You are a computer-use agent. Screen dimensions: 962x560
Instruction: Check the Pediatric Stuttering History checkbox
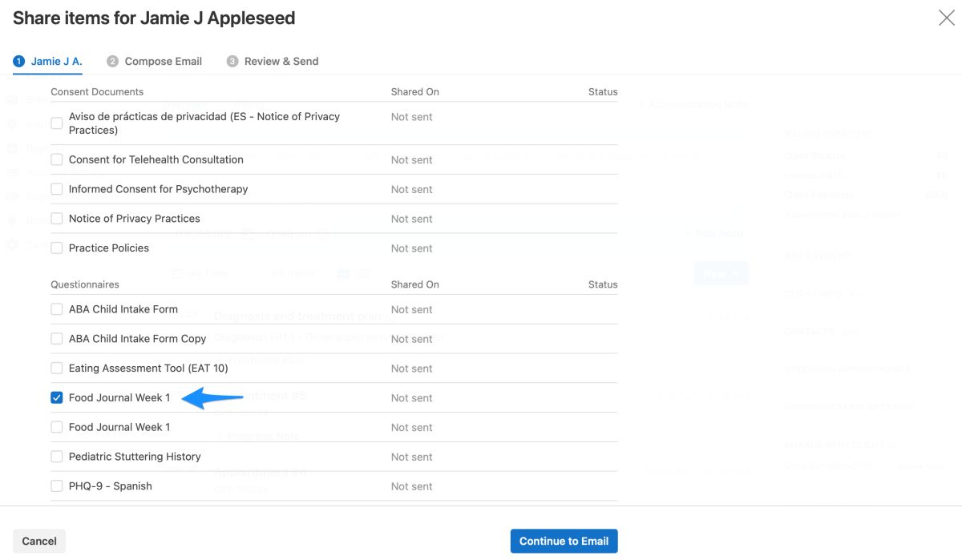(x=57, y=457)
